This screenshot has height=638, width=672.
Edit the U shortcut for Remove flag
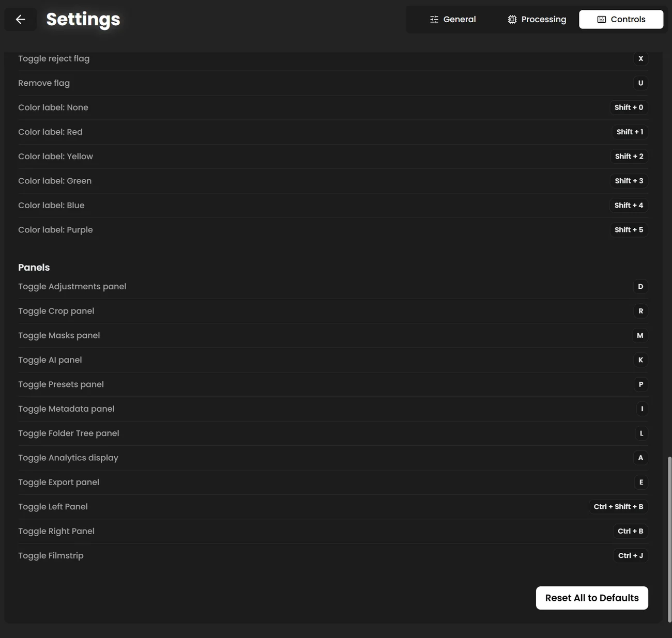[640, 83]
